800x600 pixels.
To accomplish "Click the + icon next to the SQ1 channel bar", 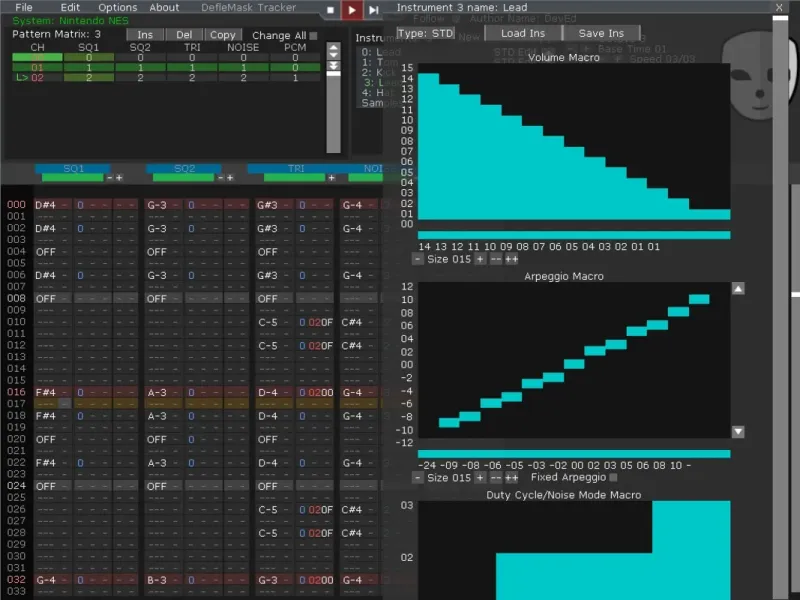I will (119, 178).
